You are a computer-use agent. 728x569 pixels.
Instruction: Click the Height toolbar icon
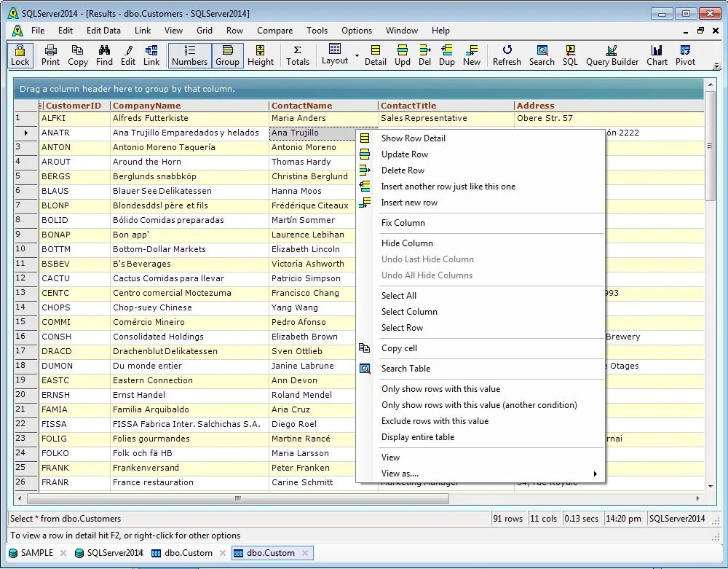pos(261,55)
